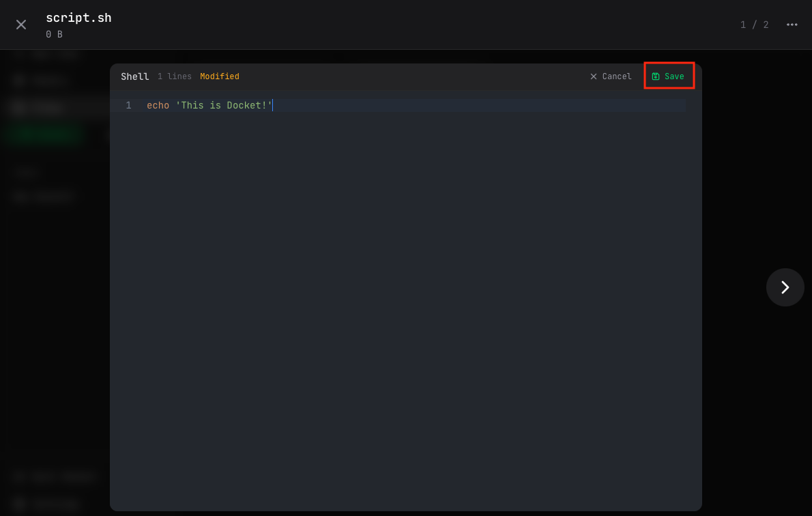This screenshot has height=516, width=812.
Task: Click the 0 B file size label
Action: 55,33
